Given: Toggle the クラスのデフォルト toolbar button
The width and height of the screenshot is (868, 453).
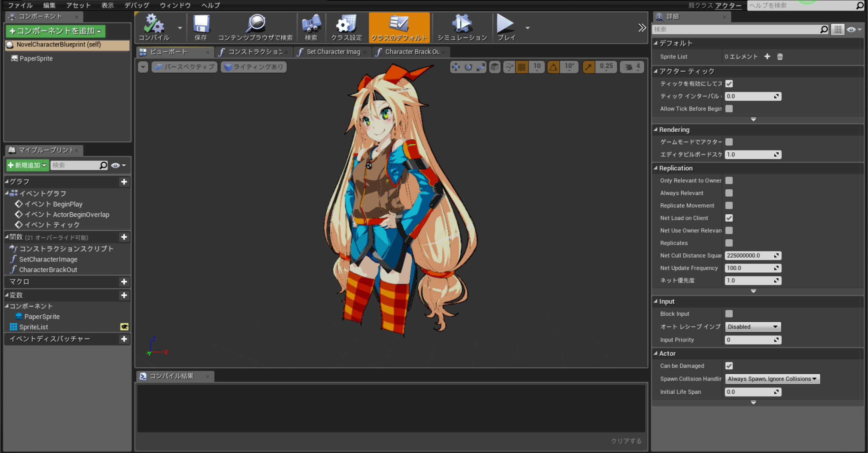Looking at the screenshot, I should coord(399,27).
